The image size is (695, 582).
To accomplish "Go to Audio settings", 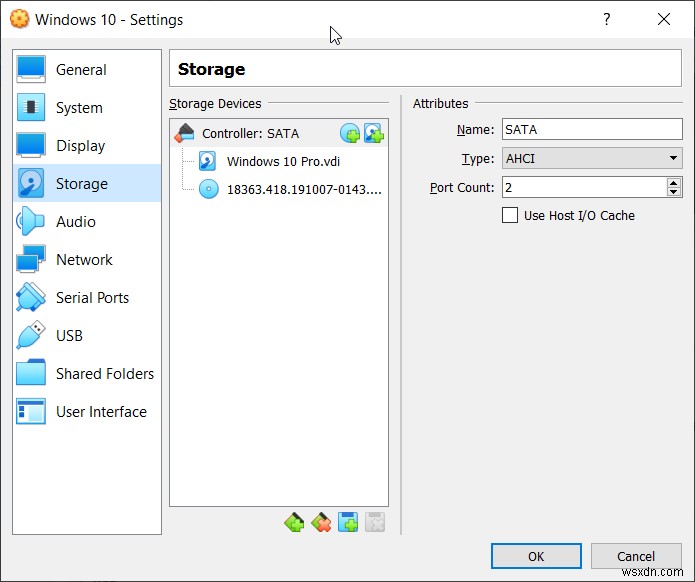I will pos(87,222).
